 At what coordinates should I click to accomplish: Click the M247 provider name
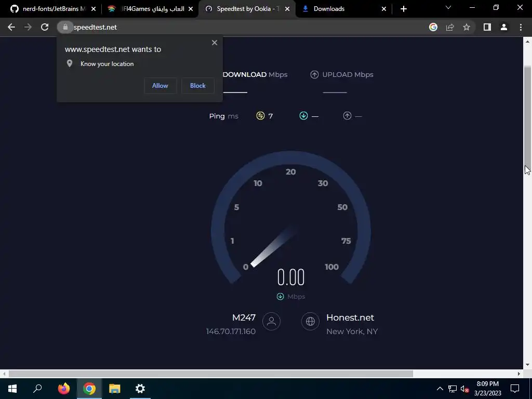click(x=244, y=317)
